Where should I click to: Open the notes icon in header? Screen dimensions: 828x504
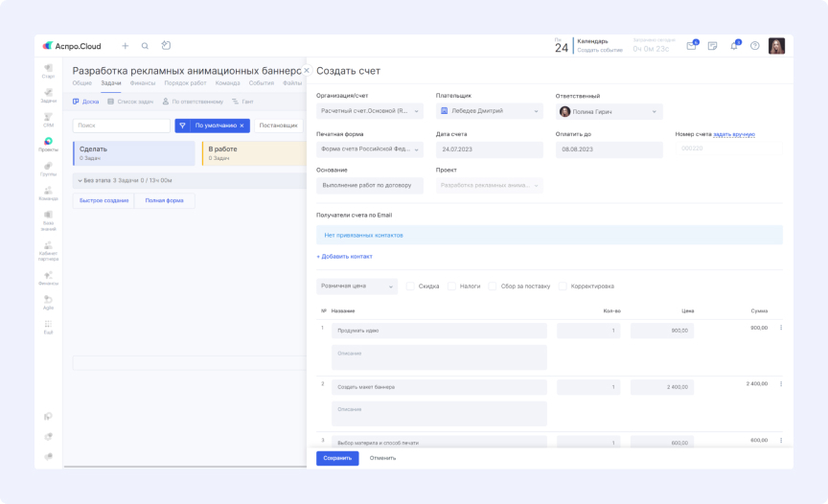click(x=712, y=46)
